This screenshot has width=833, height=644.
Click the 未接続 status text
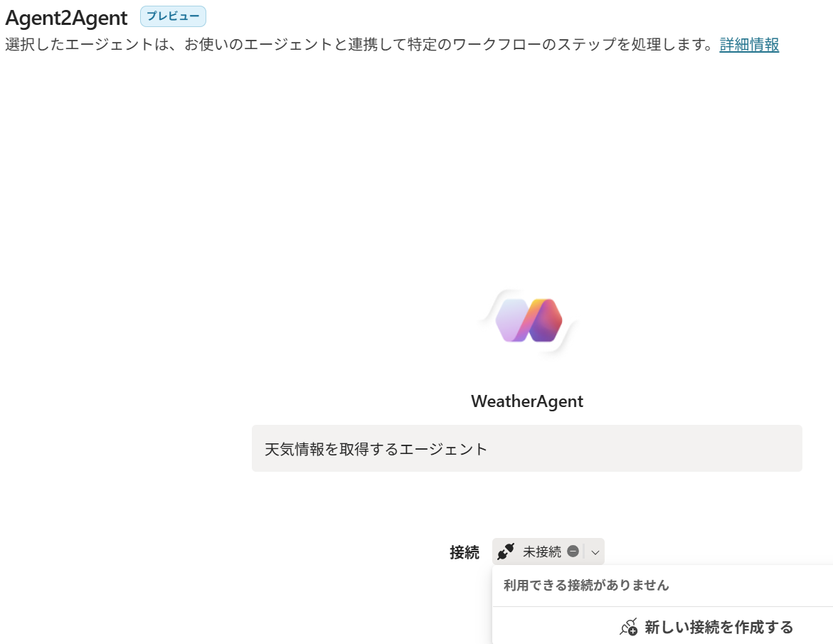click(542, 551)
